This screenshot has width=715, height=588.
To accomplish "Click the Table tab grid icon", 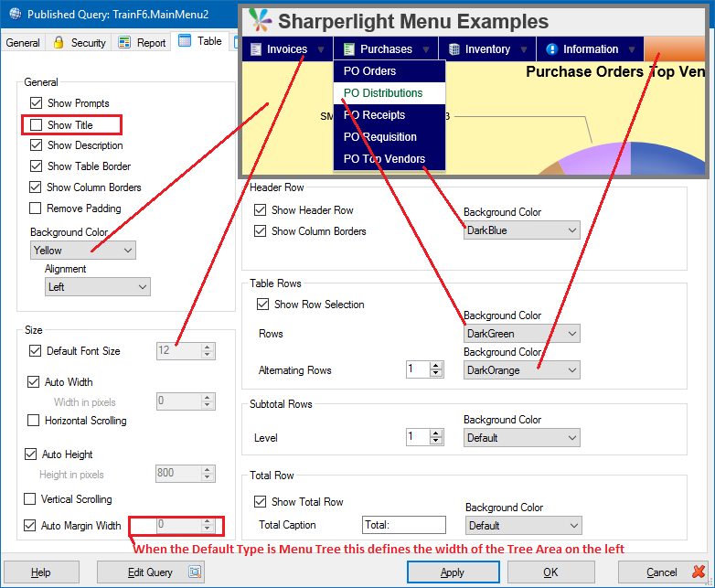I will pyautogui.click(x=185, y=40).
